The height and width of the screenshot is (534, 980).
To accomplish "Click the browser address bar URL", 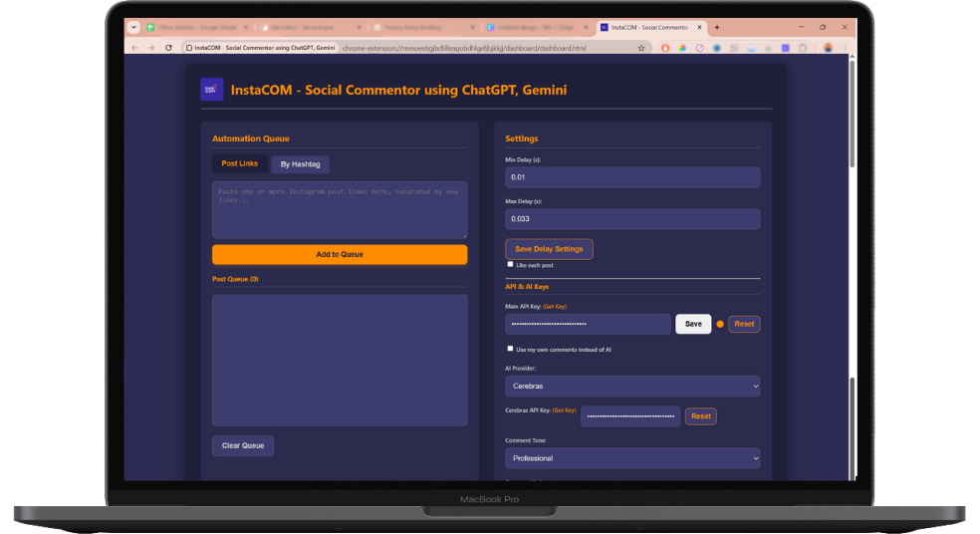I will [464, 48].
